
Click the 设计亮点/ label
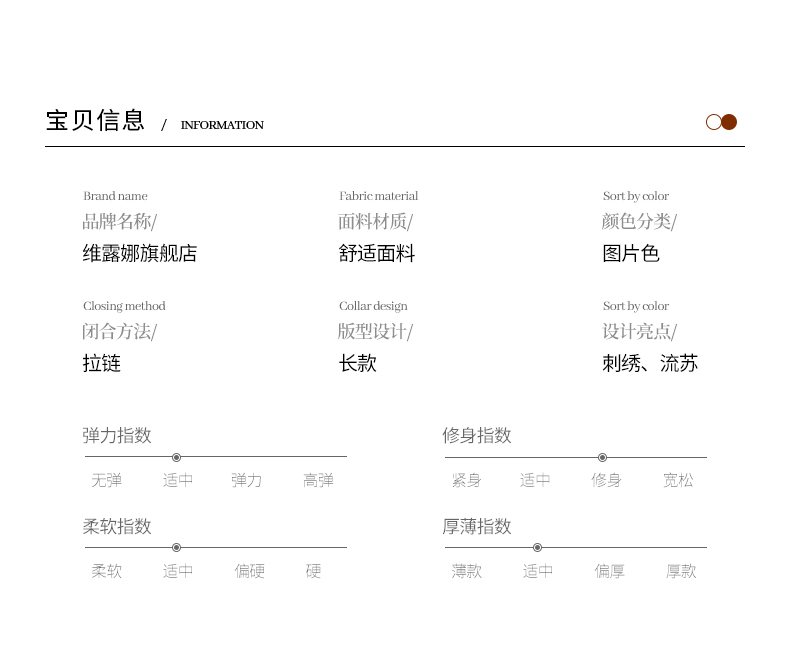(639, 332)
